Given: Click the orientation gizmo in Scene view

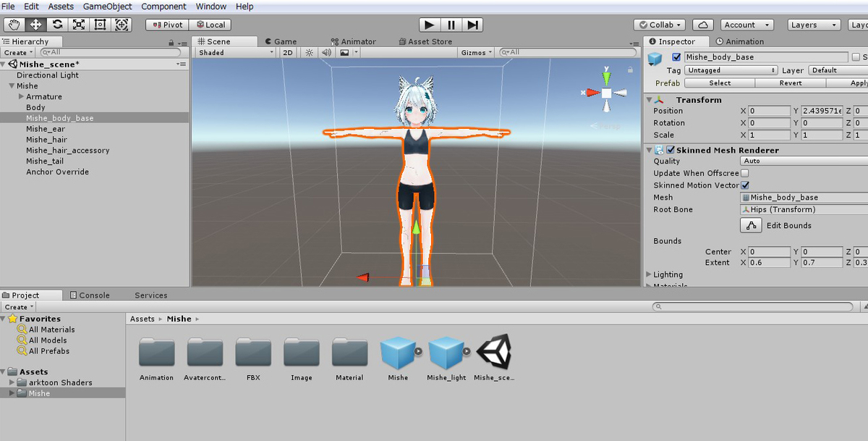Looking at the screenshot, I should point(606,92).
